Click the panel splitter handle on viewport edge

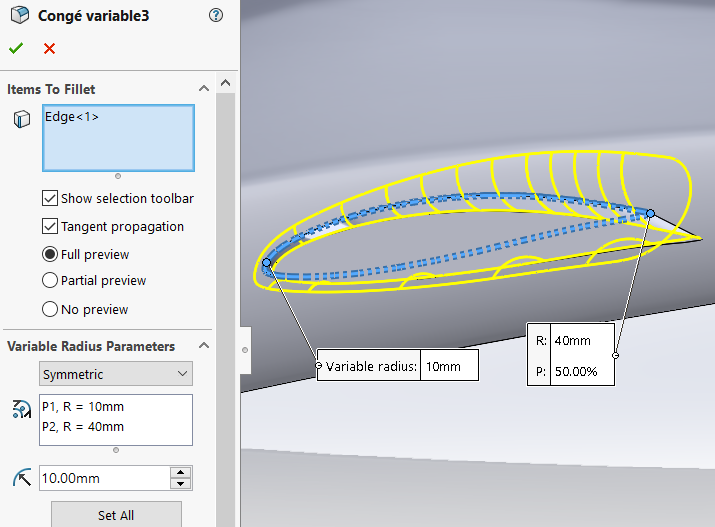click(x=245, y=350)
